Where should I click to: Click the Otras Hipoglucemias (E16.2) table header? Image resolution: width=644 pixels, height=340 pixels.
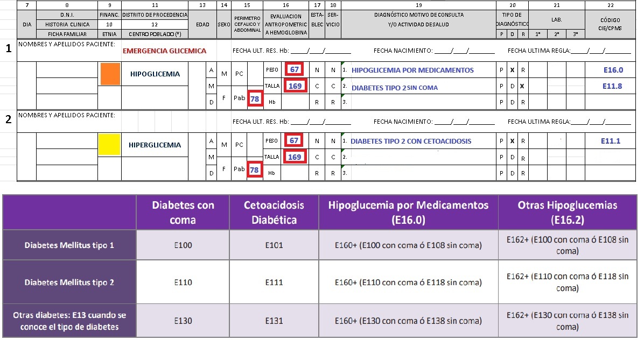point(568,212)
